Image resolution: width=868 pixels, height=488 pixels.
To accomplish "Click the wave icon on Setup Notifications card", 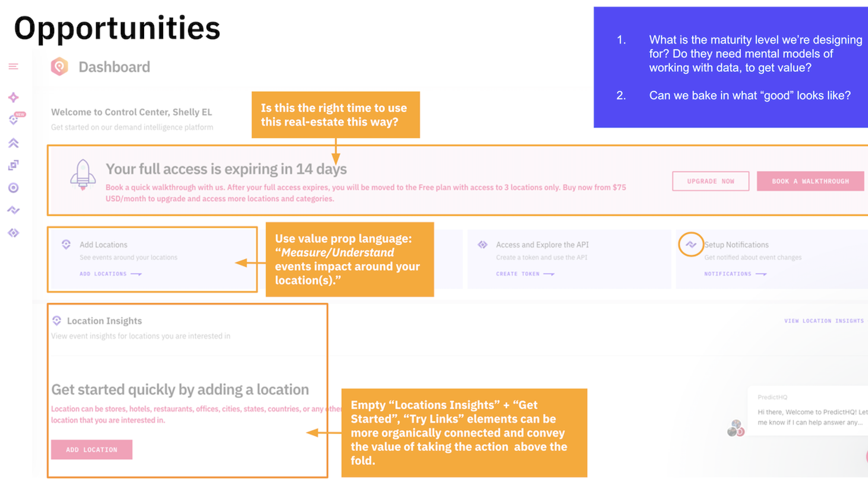I will 691,245.
